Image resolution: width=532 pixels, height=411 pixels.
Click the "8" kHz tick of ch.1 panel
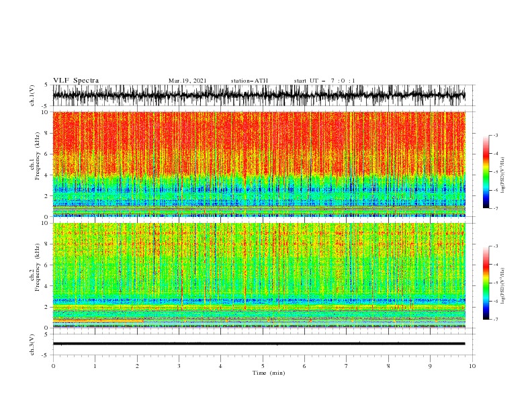coord(46,133)
